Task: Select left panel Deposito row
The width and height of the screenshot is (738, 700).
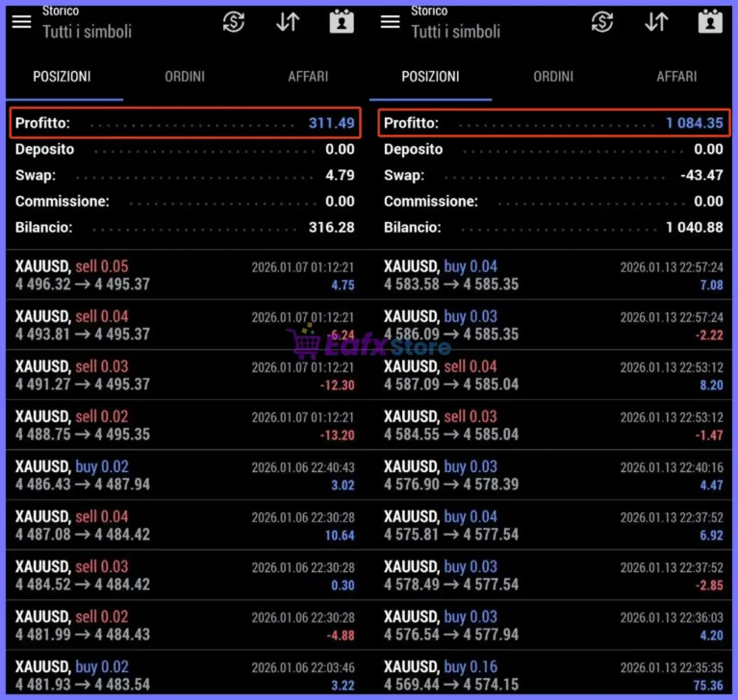Action: click(x=185, y=149)
